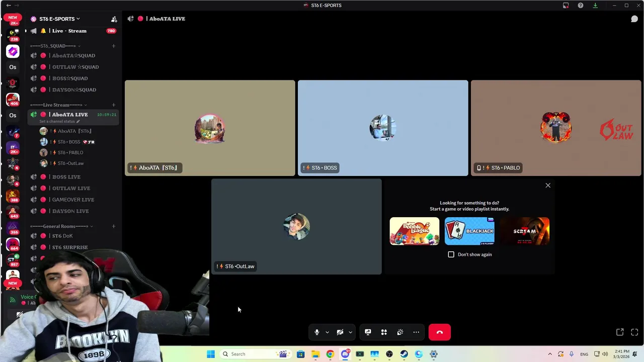Join DAYSON LIVE voice channel
The width and height of the screenshot is (644, 362).
(x=73, y=211)
